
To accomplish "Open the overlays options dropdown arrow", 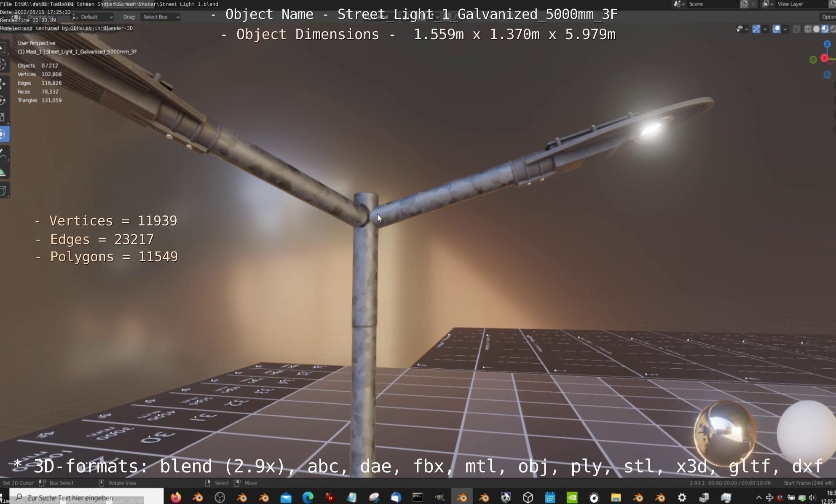I will point(785,29).
